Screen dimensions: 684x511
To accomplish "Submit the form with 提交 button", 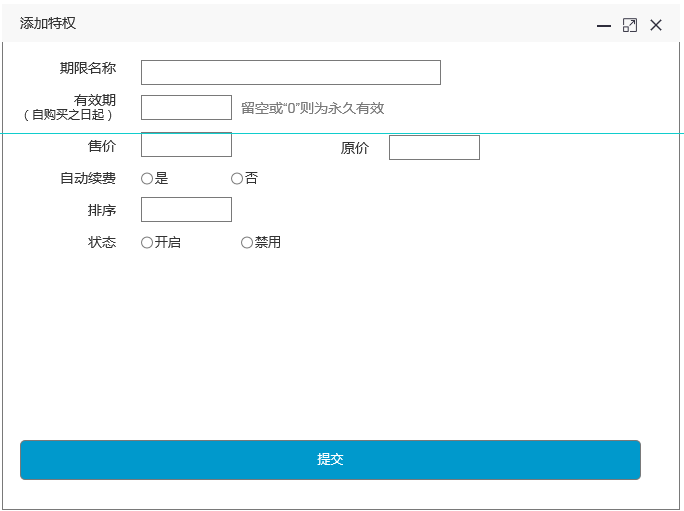I will (330, 460).
